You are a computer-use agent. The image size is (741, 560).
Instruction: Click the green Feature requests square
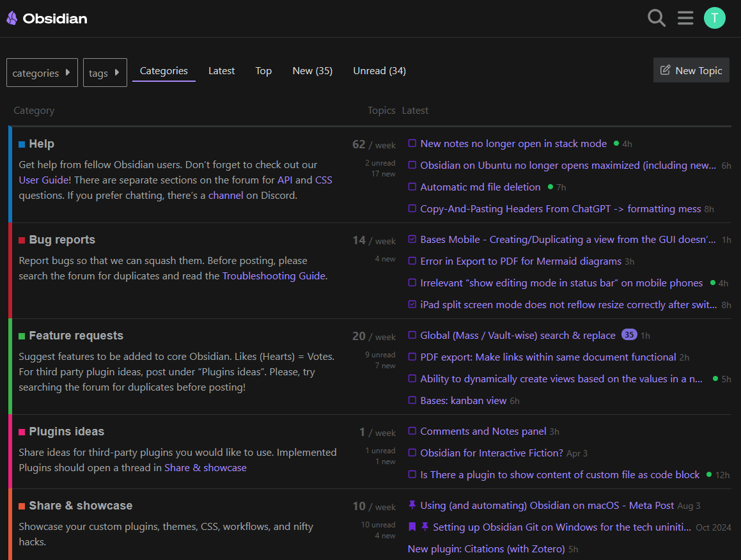22,336
